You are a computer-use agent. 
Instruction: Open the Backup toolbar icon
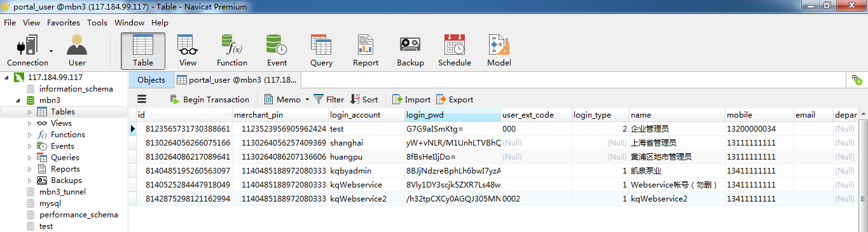click(x=410, y=51)
